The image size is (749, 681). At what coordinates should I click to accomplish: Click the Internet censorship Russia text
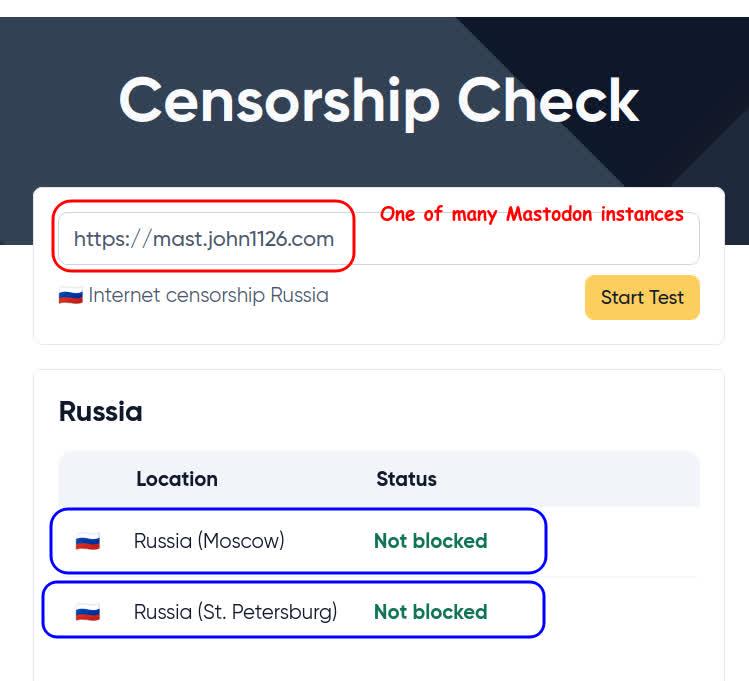(x=208, y=296)
